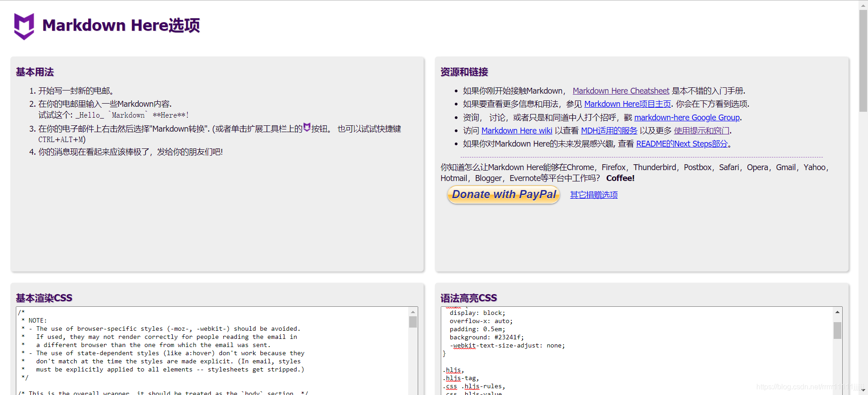Viewport: 868px width, 395px height.
Task: Click the 基本渲染CSS heading
Action: click(x=44, y=298)
